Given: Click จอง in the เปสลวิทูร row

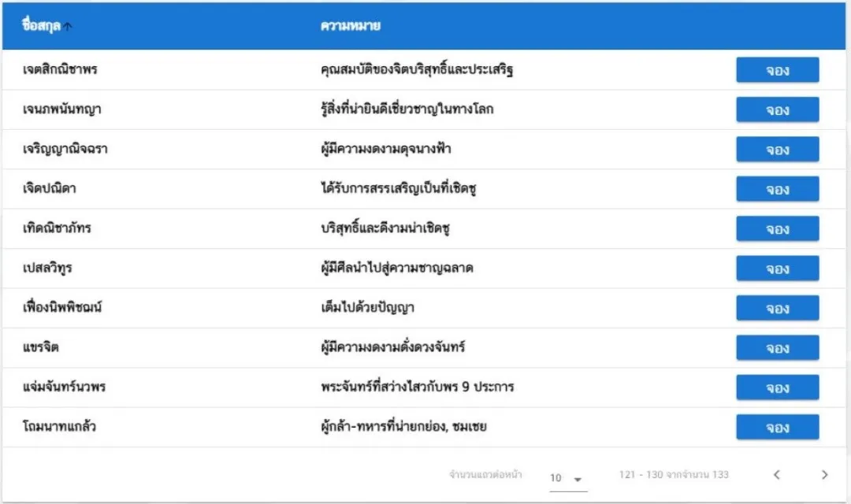Looking at the screenshot, I should click(x=777, y=268).
